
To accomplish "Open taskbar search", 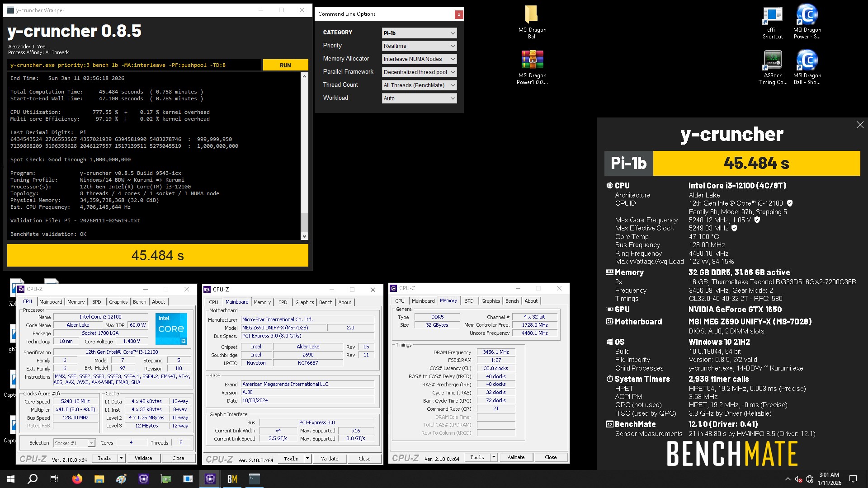I will (33, 479).
